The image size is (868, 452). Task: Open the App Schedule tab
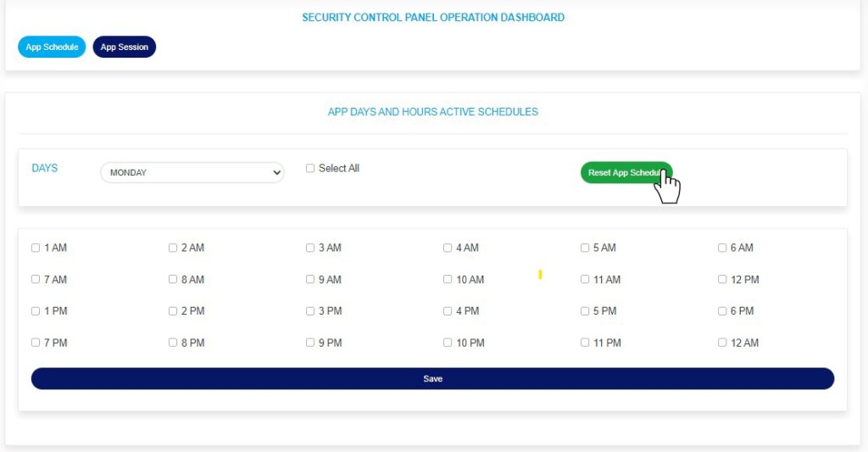[52, 47]
